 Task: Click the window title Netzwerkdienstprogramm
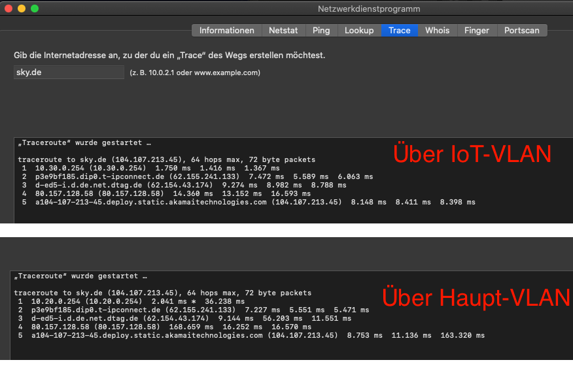click(x=369, y=8)
